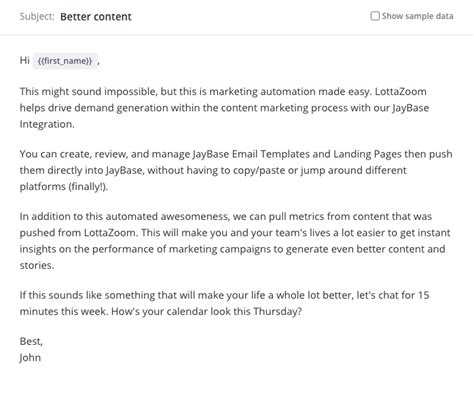Click the comma after the first_name token
The width and height of the screenshot is (474, 393).
[99, 63]
